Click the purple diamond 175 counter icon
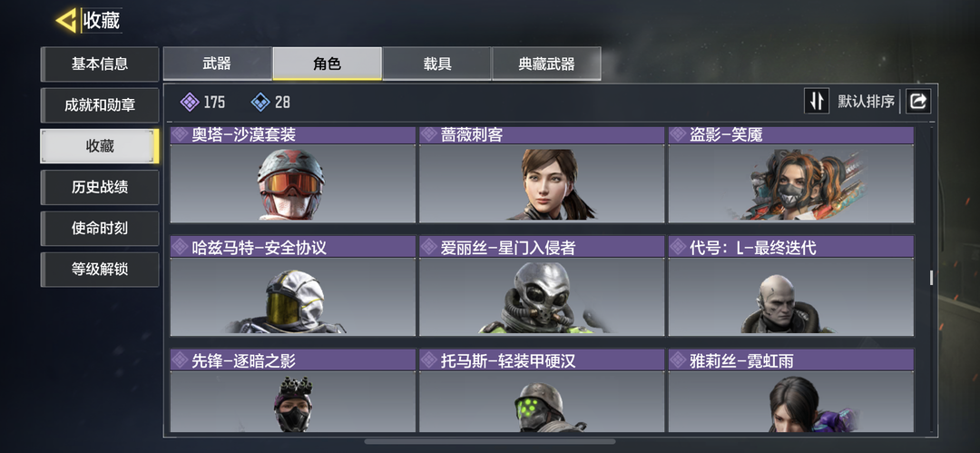Viewport: 980px width, 453px height. [190, 102]
